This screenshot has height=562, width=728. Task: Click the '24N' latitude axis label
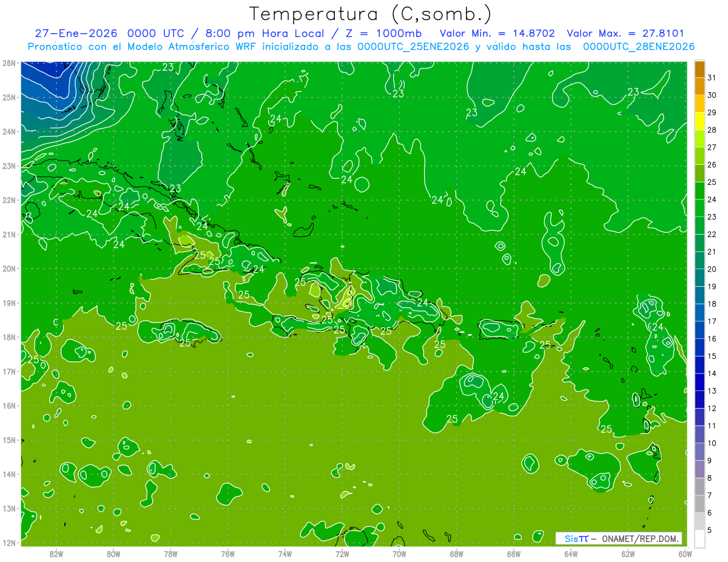point(8,131)
